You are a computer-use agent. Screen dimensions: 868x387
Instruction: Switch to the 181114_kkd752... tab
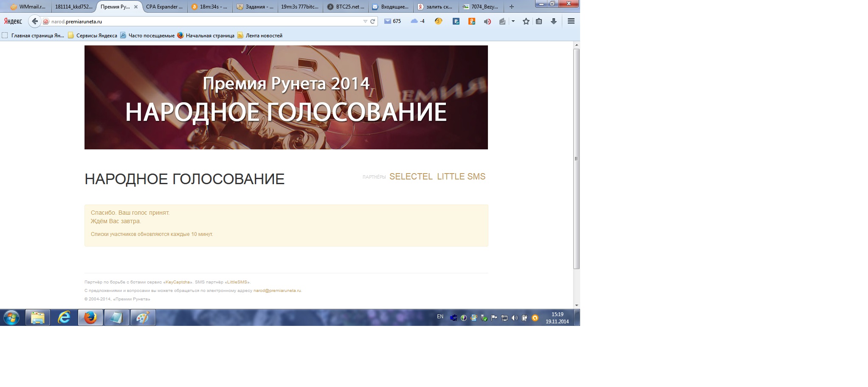click(73, 7)
